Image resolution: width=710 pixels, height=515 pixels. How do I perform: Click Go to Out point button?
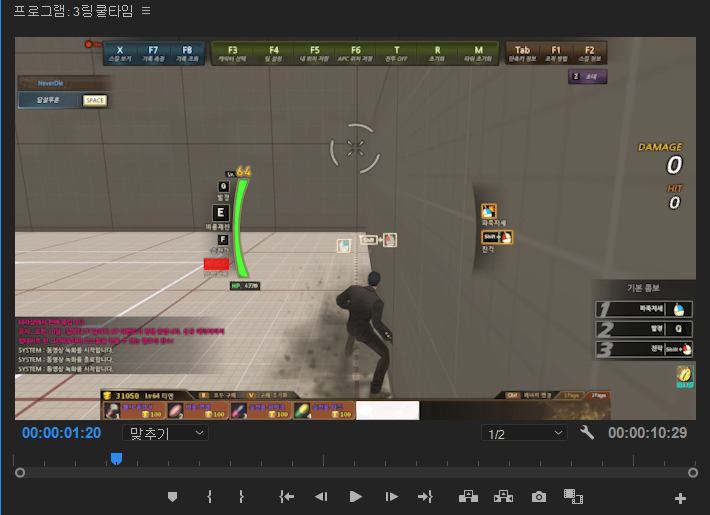(425, 497)
